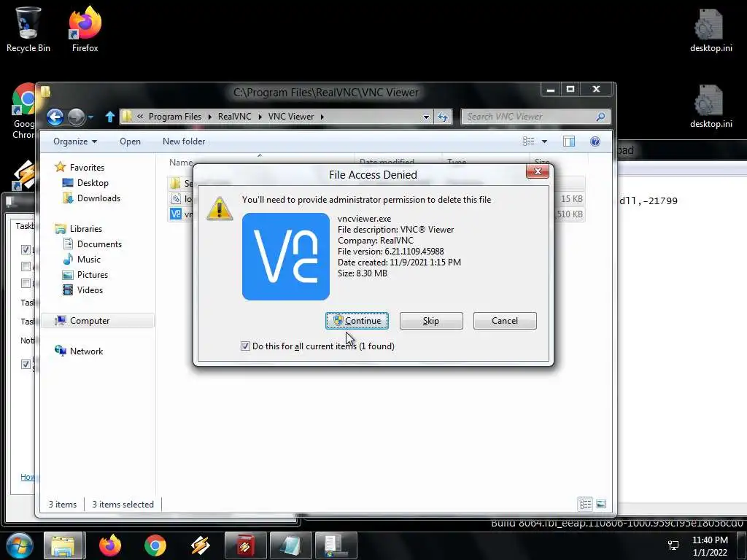The image size is (747, 560).
Task: Toggle first checkbox in Taskbar properties window
Action: click(26, 249)
